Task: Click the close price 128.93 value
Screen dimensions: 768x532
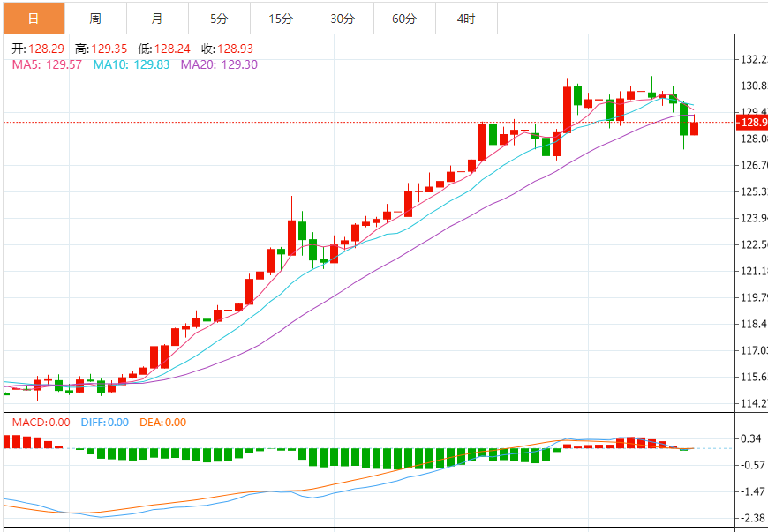Action: pos(235,49)
